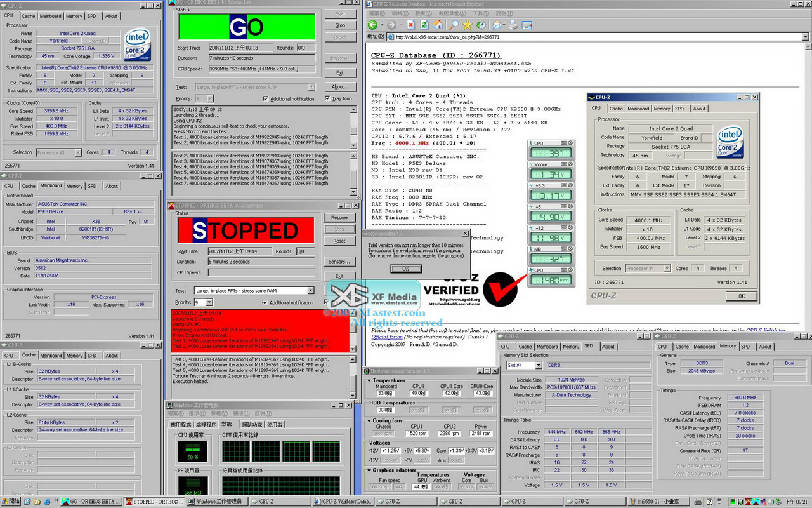Open the Windows Start button
The image size is (812, 508).
pos(11,502)
